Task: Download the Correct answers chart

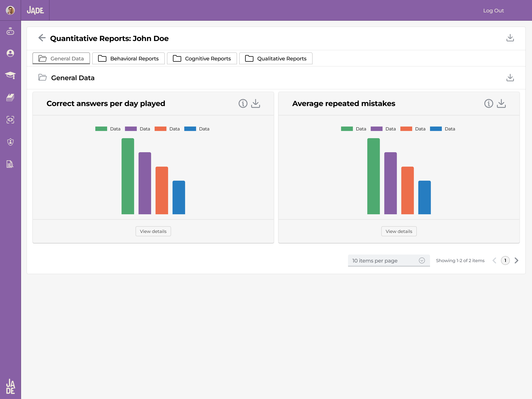Action: (255, 103)
